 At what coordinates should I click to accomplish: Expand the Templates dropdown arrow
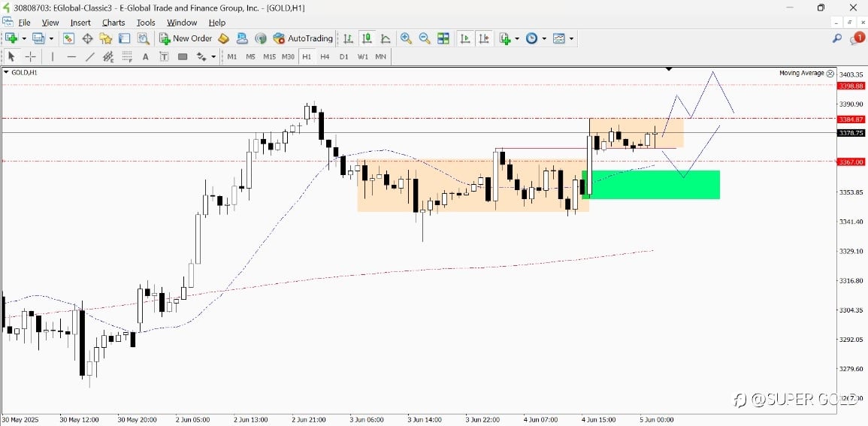[571, 39]
